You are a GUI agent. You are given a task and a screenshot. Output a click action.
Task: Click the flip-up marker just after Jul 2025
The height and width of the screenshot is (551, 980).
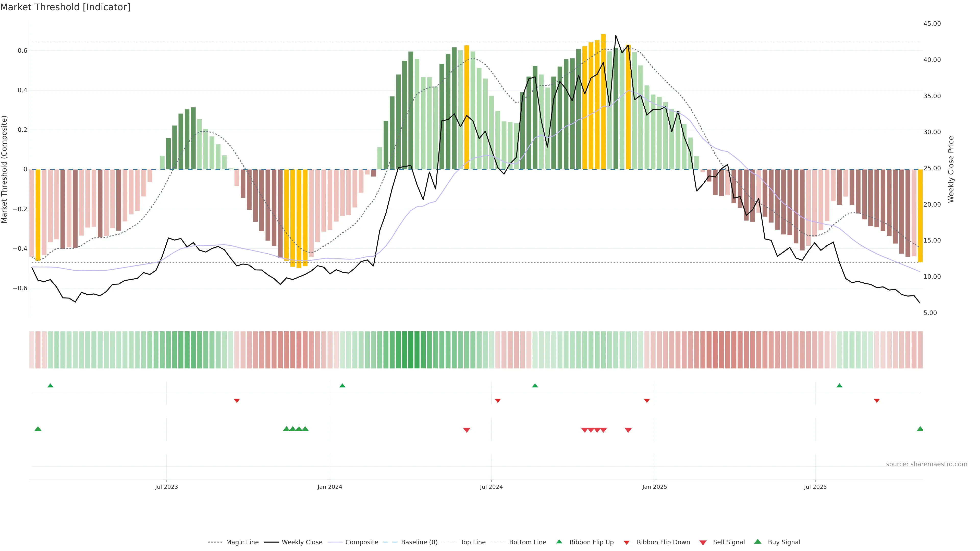[x=839, y=386]
